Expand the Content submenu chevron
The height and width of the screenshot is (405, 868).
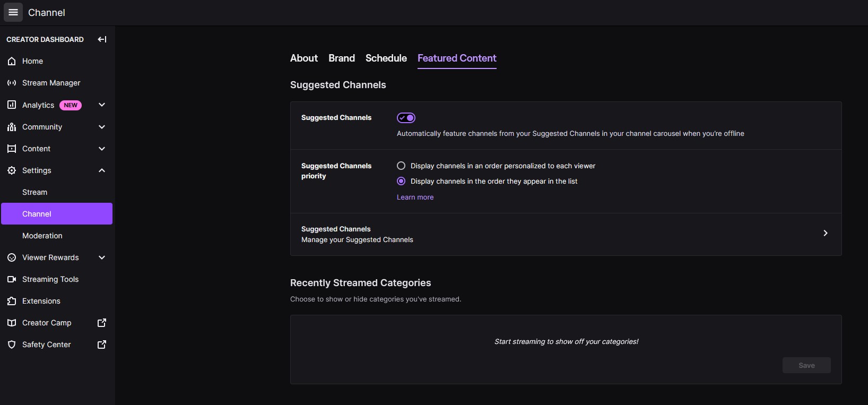point(102,149)
